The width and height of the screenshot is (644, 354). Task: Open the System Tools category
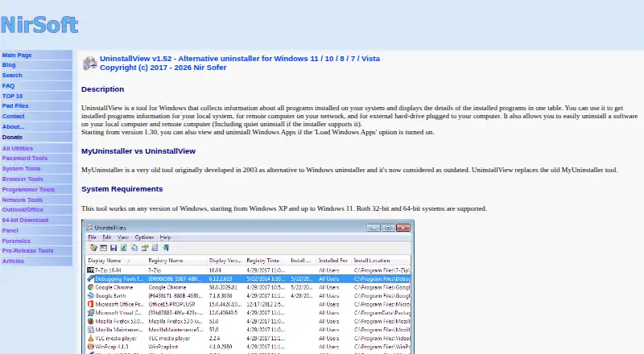coord(22,168)
